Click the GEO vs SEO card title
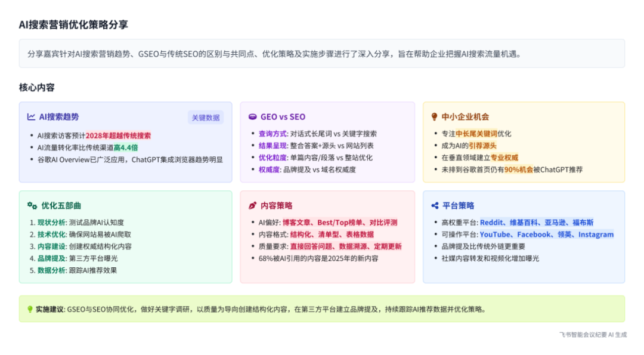The image size is (644, 355). coord(283,117)
